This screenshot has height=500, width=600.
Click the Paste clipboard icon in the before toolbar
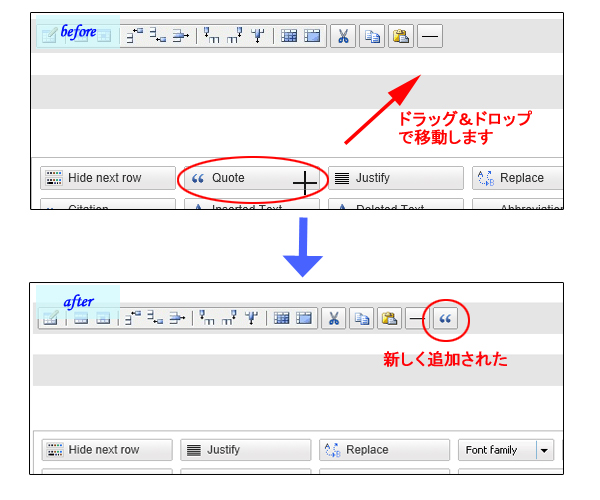400,36
